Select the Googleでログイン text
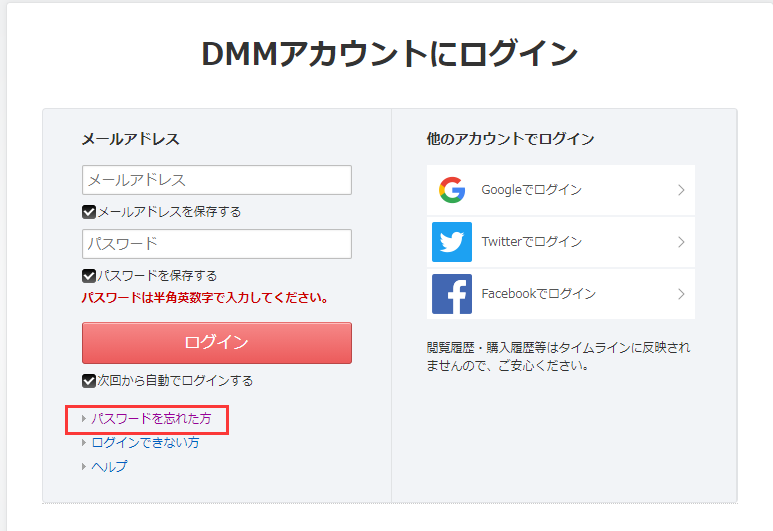Viewport: 773px width, 531px height. pyautogui.click(x=531, y=190)
